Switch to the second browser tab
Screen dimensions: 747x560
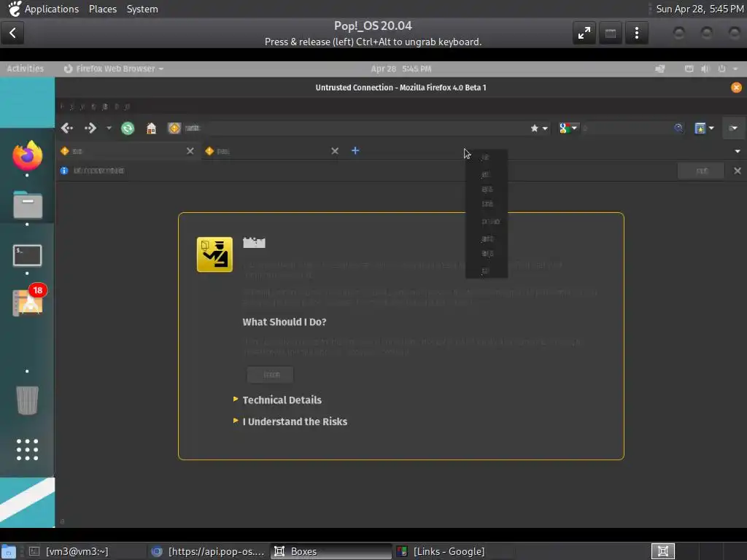coord(272,151)
